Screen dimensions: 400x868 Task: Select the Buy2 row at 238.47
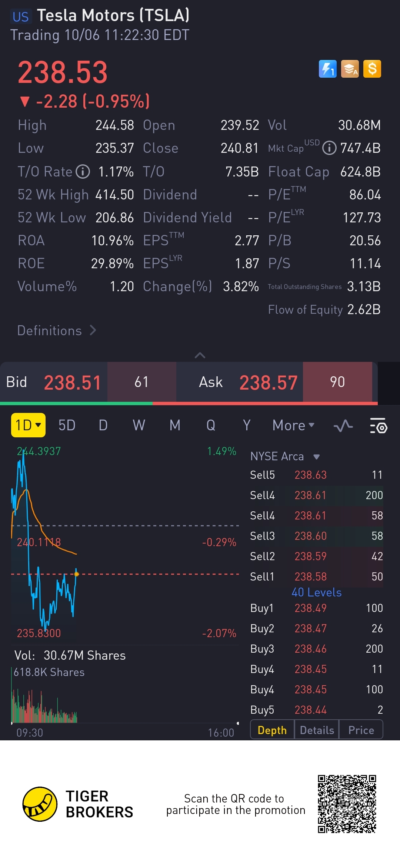click(317, 628)
